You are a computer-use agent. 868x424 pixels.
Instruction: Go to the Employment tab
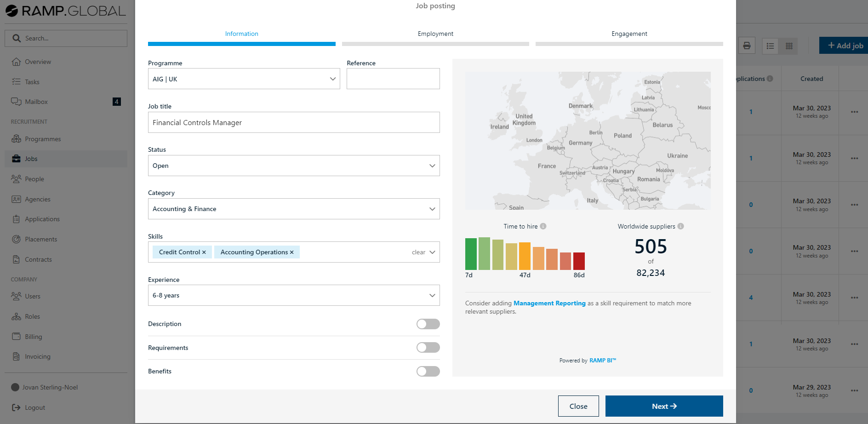435,34
